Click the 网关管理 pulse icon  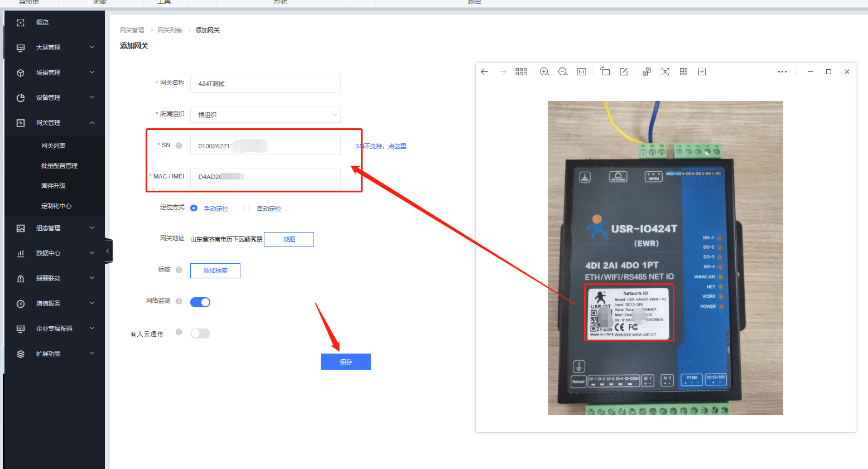coord(21,123)
